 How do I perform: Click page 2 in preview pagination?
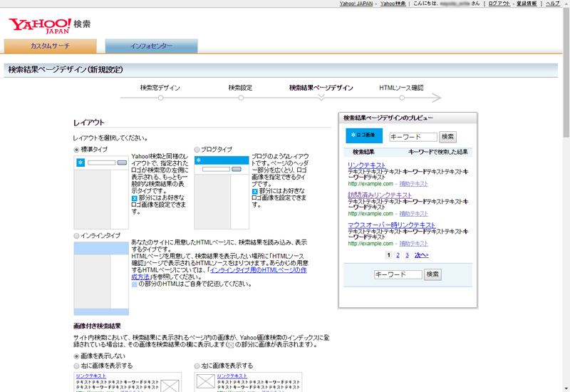pyautogui.click(x=398, y=255)
